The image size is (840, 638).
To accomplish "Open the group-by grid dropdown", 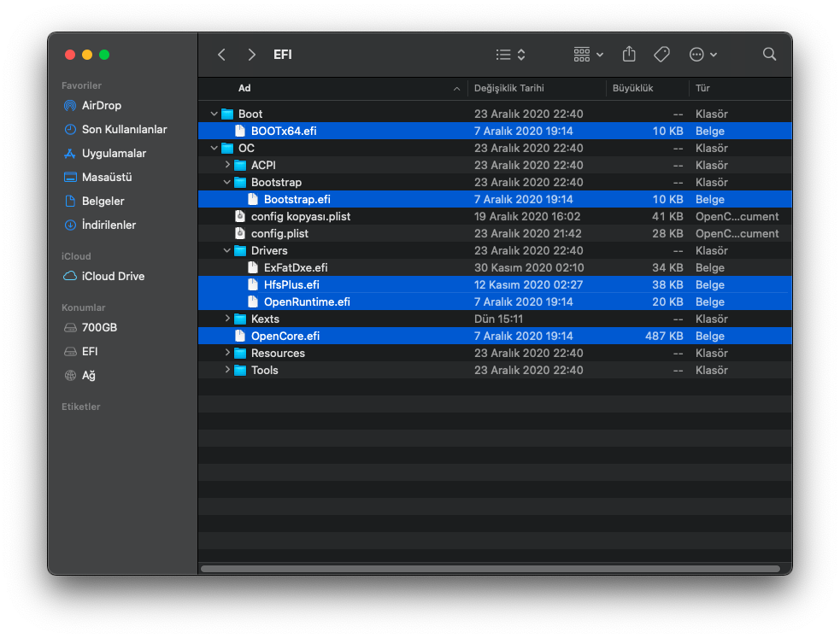I will 588,55.
